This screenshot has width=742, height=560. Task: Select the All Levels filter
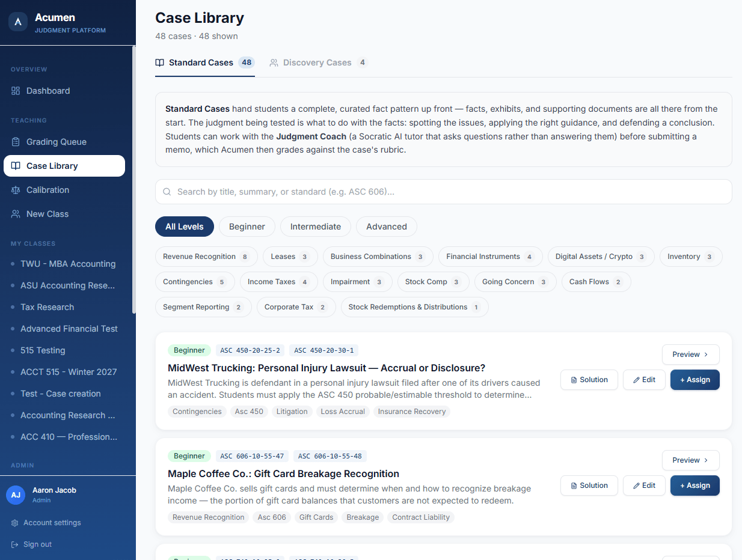tap(185, 227)
